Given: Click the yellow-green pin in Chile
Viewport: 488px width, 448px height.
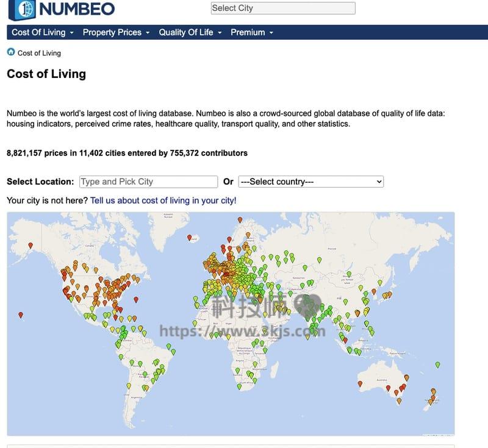Looking at the screenshot, I should (x=129, y=386).
